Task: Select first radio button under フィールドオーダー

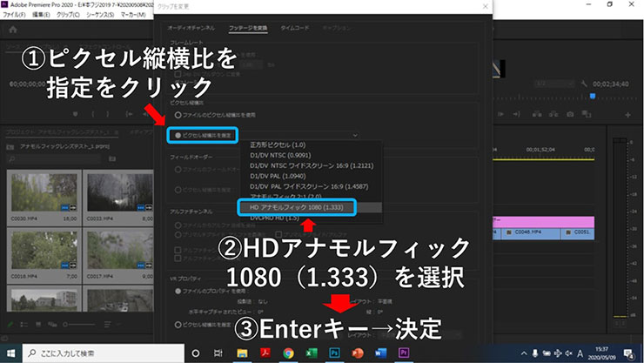Action: tap(178, 169)
